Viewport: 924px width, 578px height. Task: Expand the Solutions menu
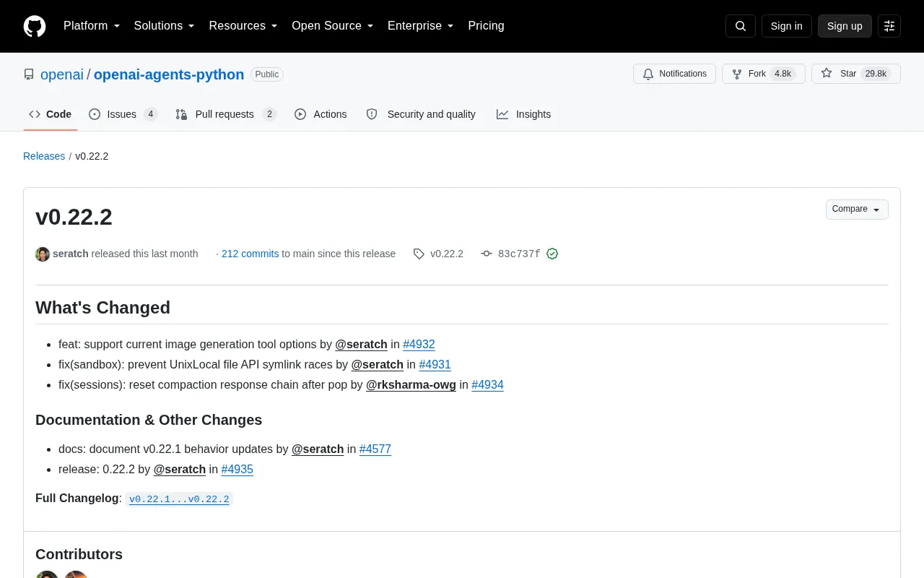pyautogui.click(x=164, y=26)
